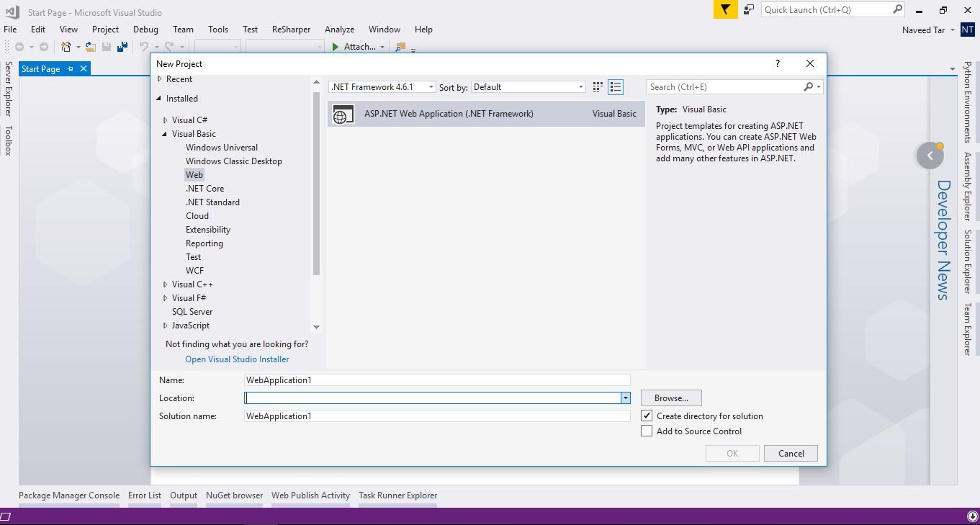This screenshot has height=525, width=980.
Task: Click the New Project dialog help button
Action: coord(778,63)
